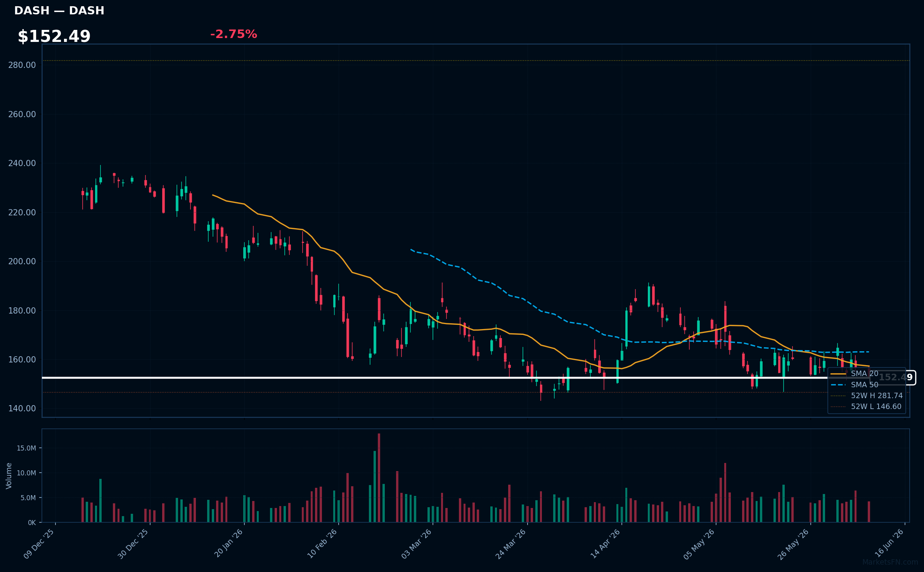Click the 280.00 price axis label
924x572 pixels.
pyautogui.click(x=22, y=65)
